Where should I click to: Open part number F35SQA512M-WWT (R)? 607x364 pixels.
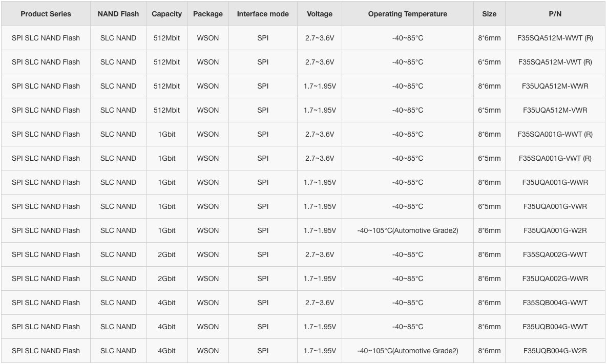tap(555, 38)
